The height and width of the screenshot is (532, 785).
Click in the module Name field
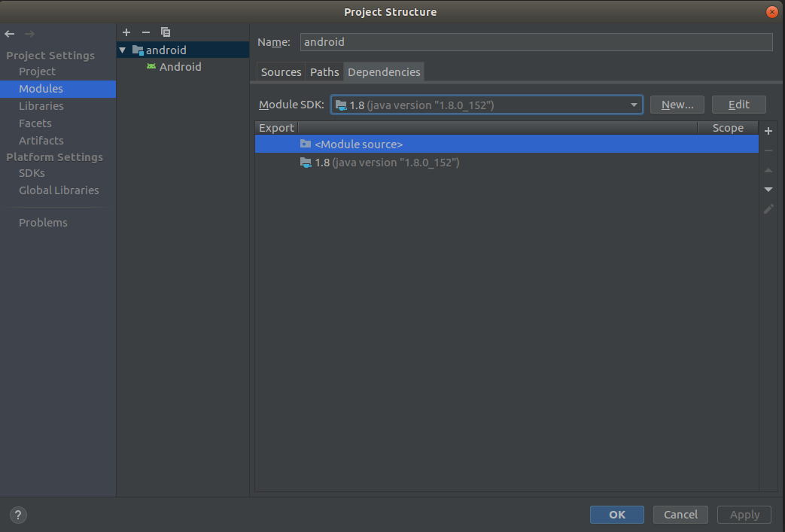click(x=536, y=42)
